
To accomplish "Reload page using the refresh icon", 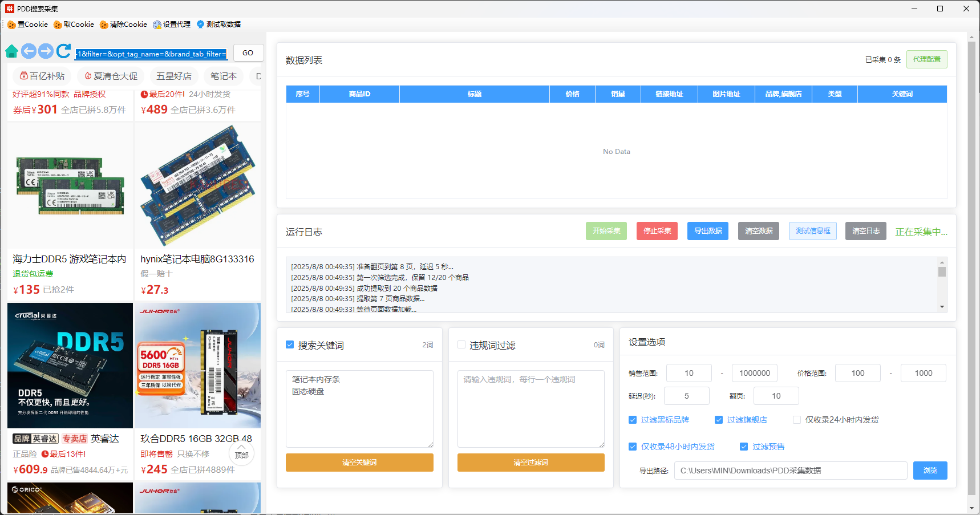I will pos(64,51).
